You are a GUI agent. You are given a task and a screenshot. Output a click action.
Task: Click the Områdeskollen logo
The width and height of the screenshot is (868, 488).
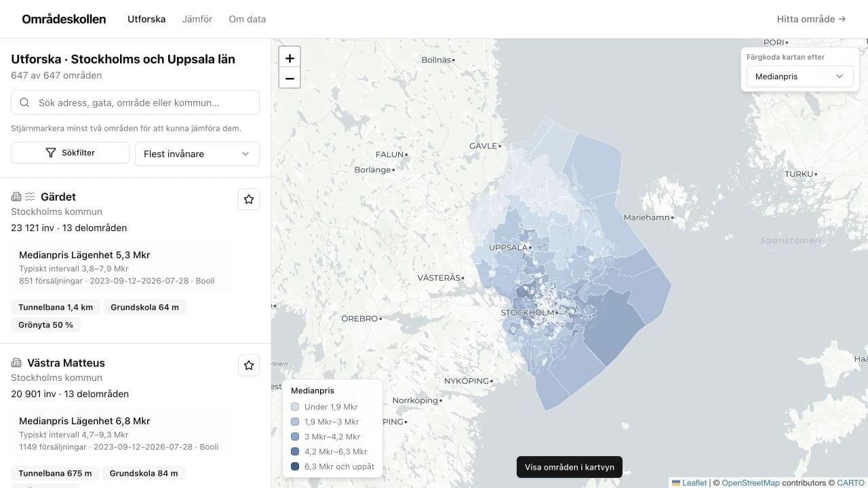click(64, 19)
